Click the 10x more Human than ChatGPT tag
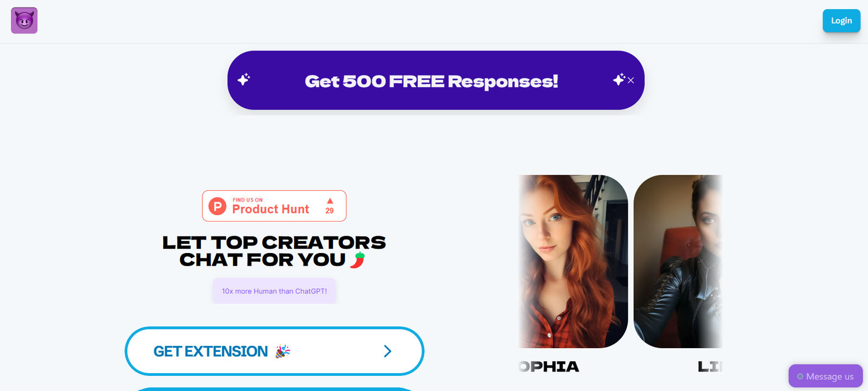Image resolution: width=868 pixels, height=391 pixels. (x=274, y=291)
